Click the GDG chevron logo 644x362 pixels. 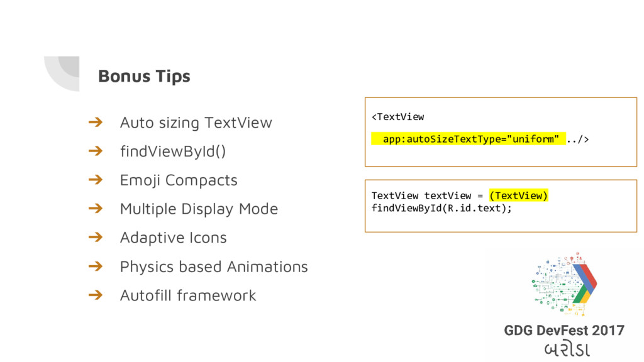tap(565, 283)
